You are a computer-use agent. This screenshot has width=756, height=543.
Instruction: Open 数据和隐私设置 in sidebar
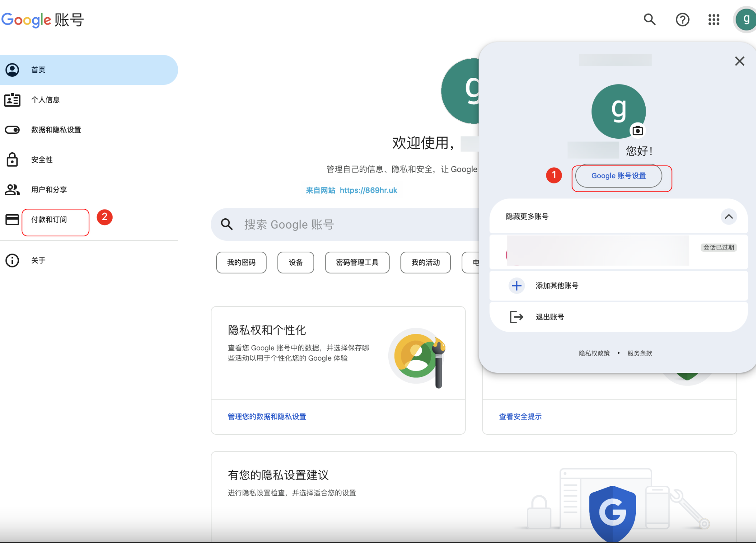coord(89,130)
